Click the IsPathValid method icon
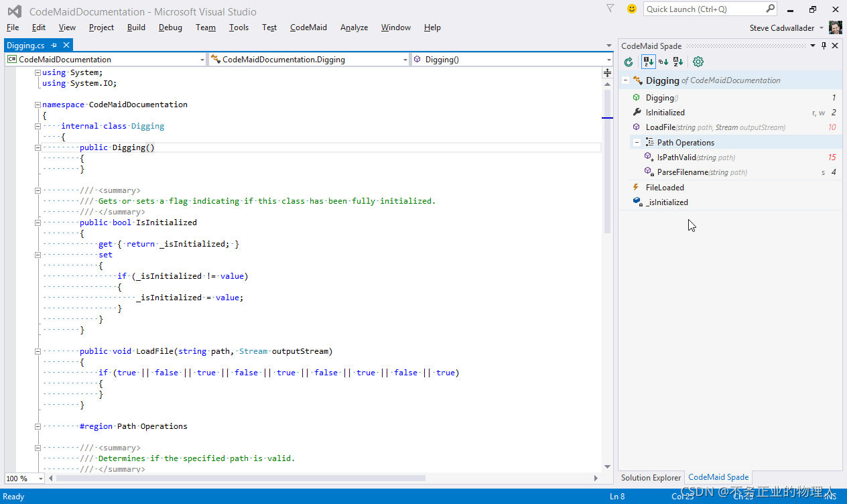Viewport: 847px width, 504px height. 649,157
